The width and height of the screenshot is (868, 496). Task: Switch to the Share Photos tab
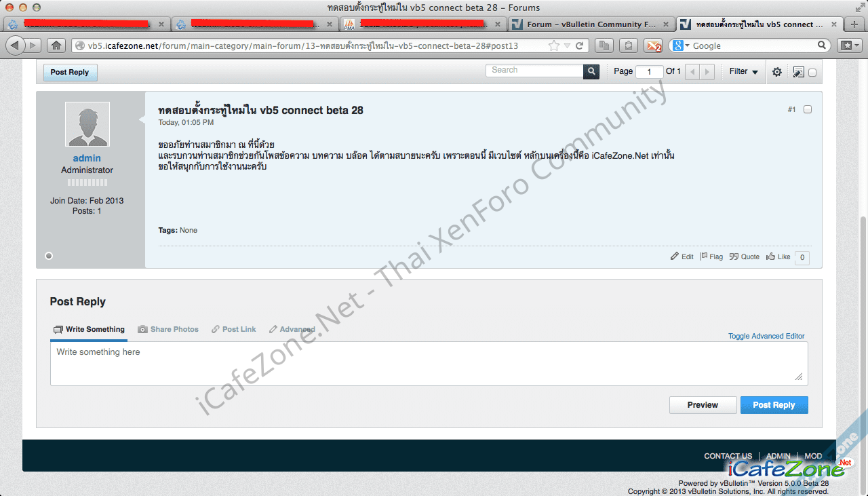[x=168, y=329]
